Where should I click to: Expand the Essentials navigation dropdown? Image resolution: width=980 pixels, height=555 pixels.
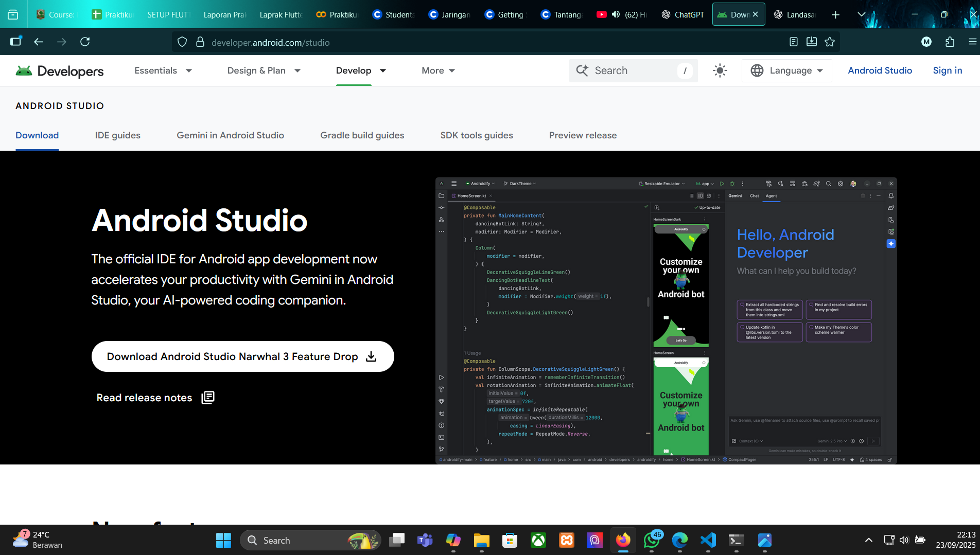163,70
